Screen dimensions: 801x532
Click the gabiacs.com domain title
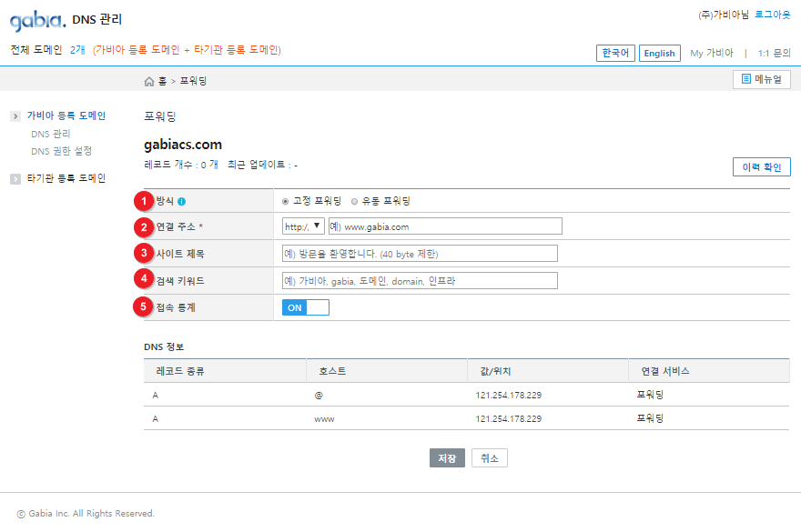[x=183, y=145]
